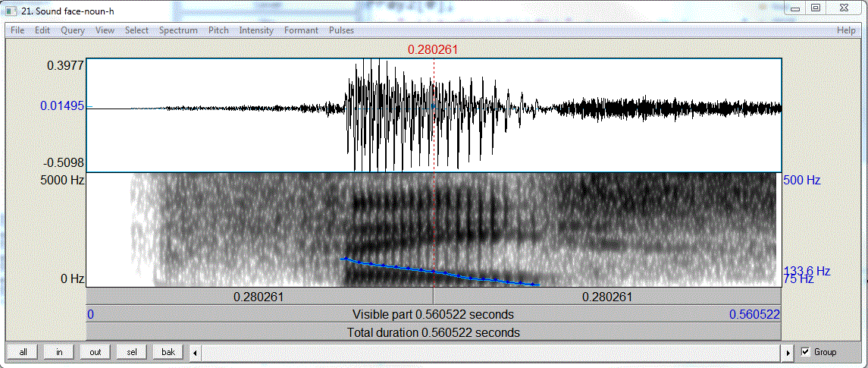Click the horizontal scrollbar track
Image resolution: width=868 pixels, height=368 pixels.
(491, 352)
